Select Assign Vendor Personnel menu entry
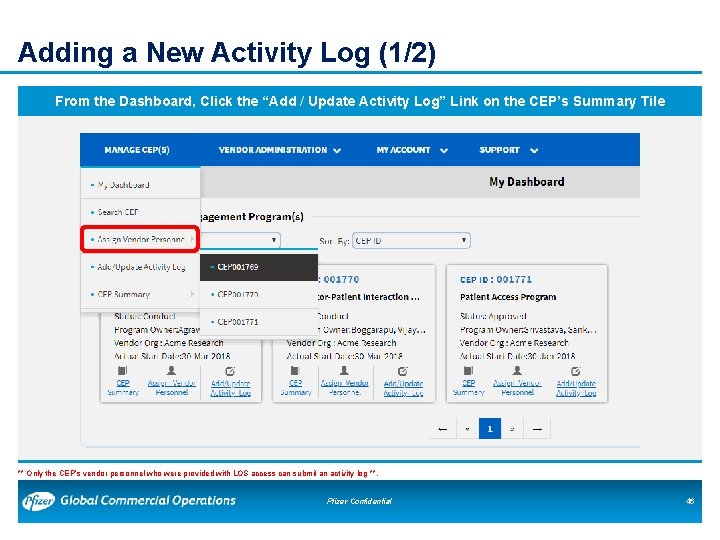This screenshot has width=720, height=540. (x=141, y=239)
